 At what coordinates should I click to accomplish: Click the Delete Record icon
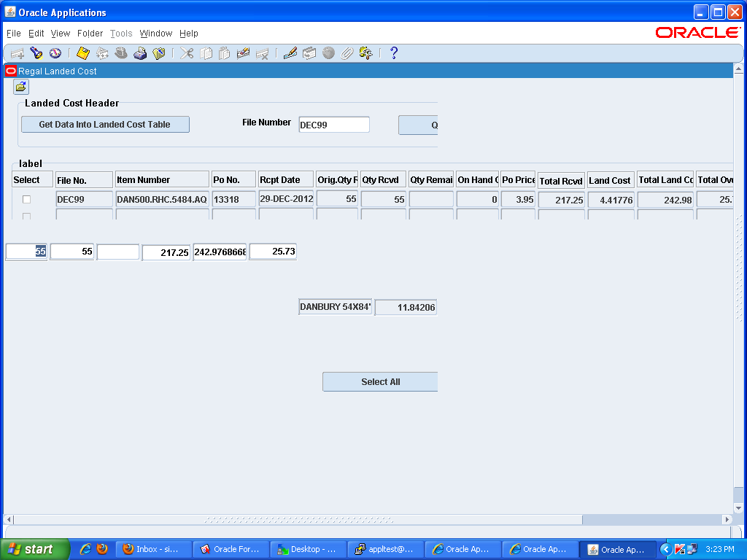[262, 53]
